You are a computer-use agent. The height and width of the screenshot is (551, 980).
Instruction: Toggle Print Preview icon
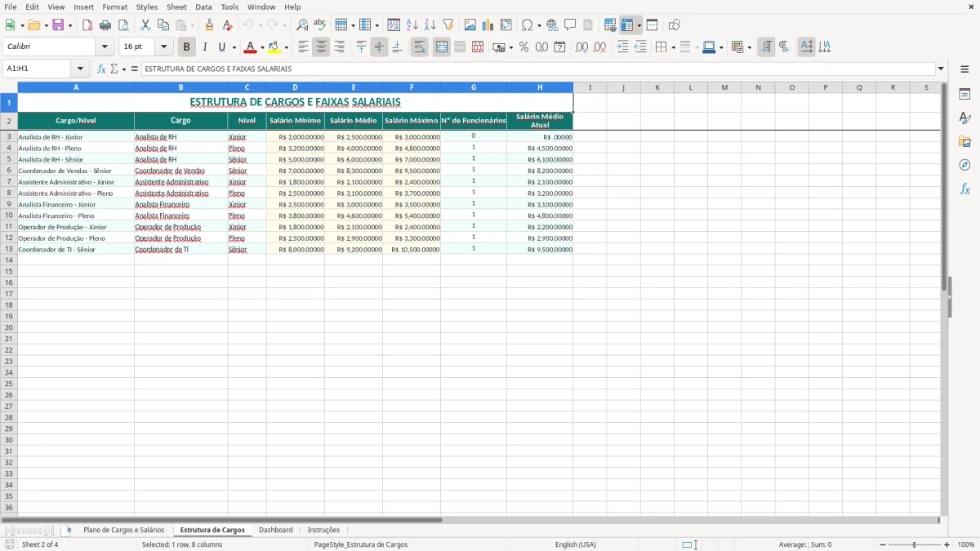122,25
